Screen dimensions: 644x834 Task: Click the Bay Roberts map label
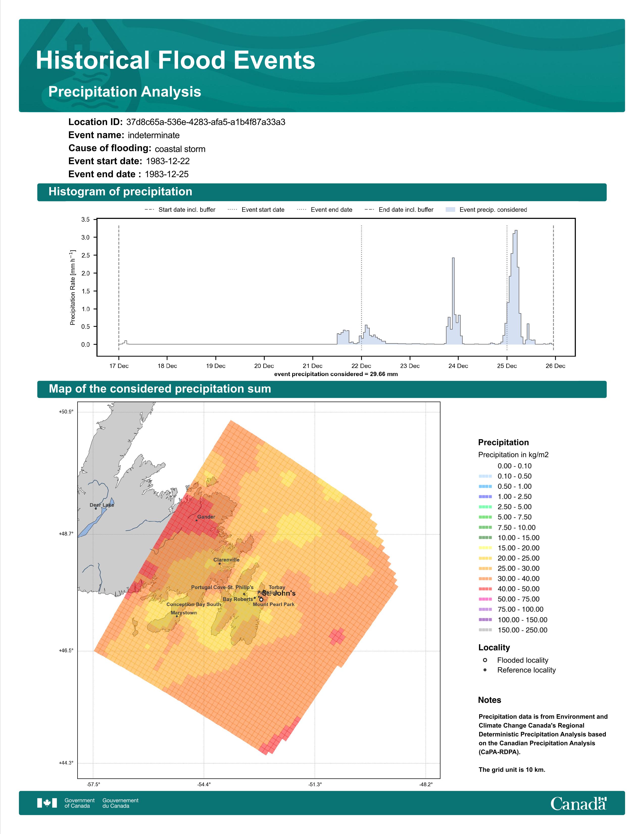238,599
